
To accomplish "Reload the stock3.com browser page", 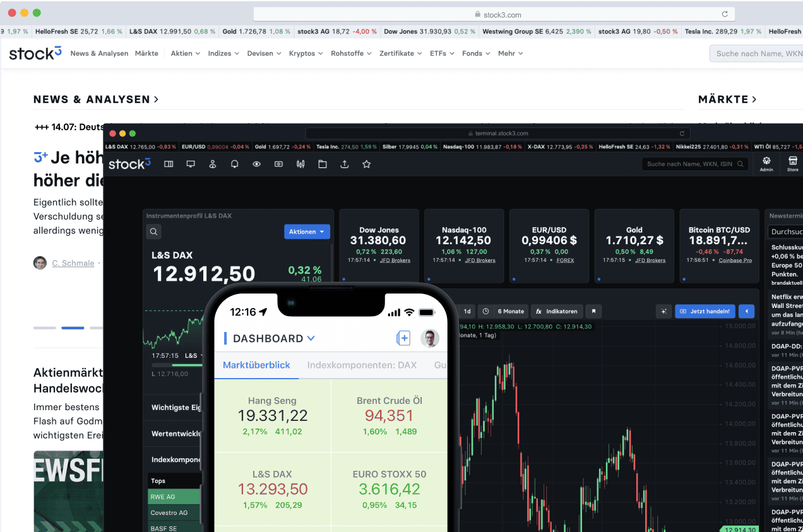I will click(x=725, y=14).
